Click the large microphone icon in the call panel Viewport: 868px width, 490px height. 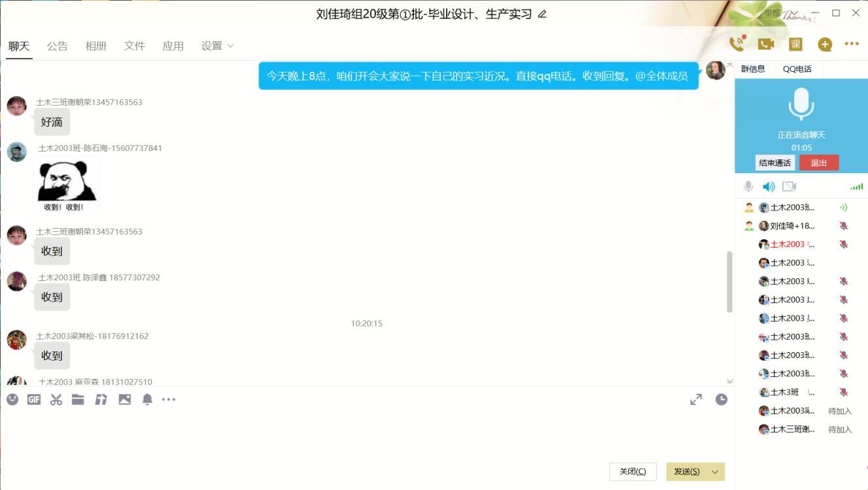point(801,104)
